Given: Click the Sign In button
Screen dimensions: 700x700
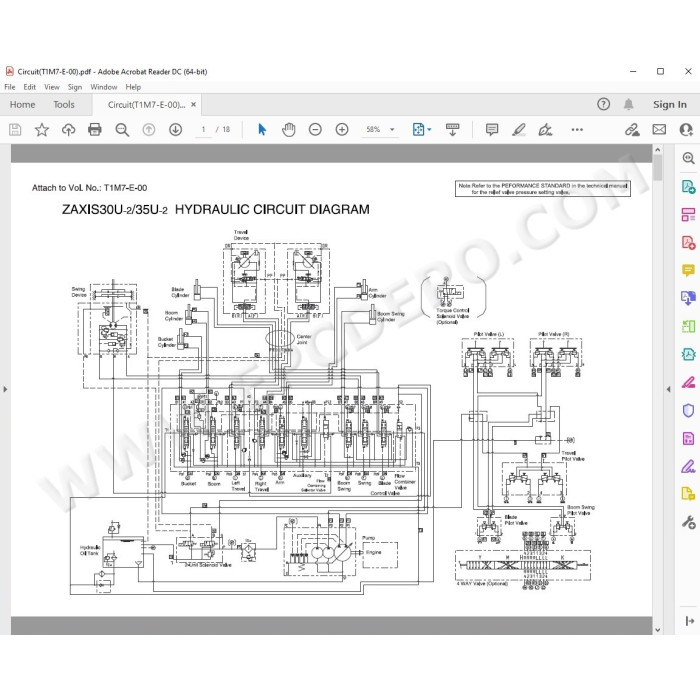Looking at the screenshot, I should pos(670,104).
